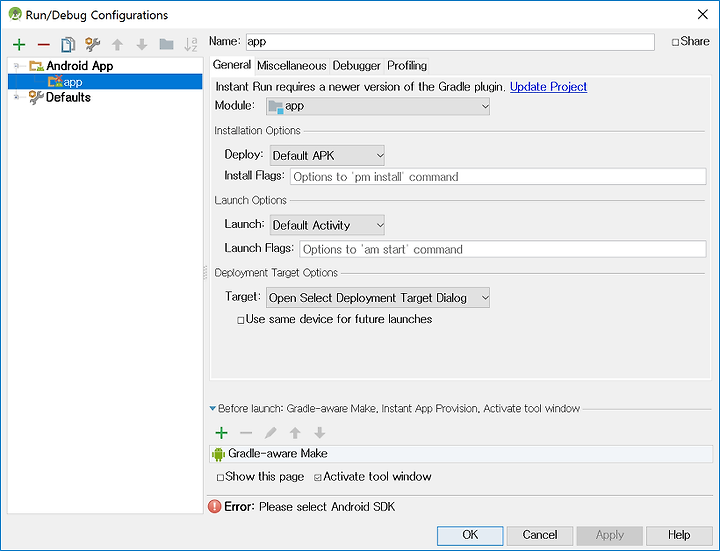Viewport: 720px width, 551px height.
Task: Create a new folder for configurations
Action: tap(166, 44)
